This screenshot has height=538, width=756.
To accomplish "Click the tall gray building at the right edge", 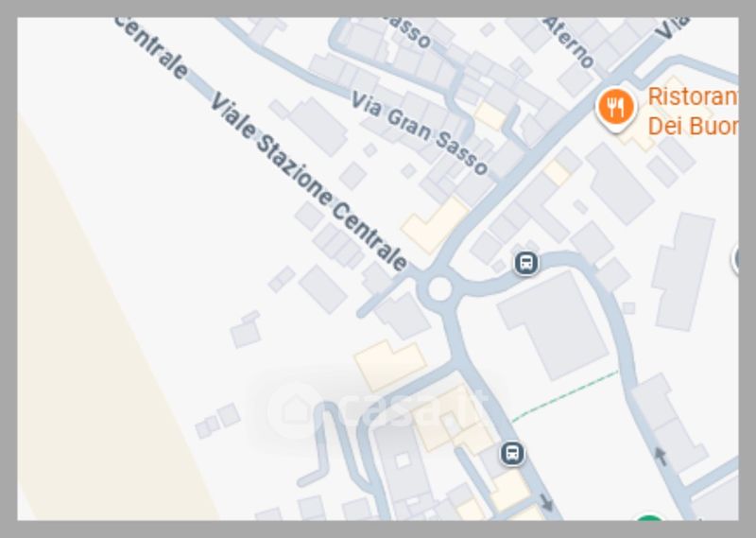I will point(681,271).
